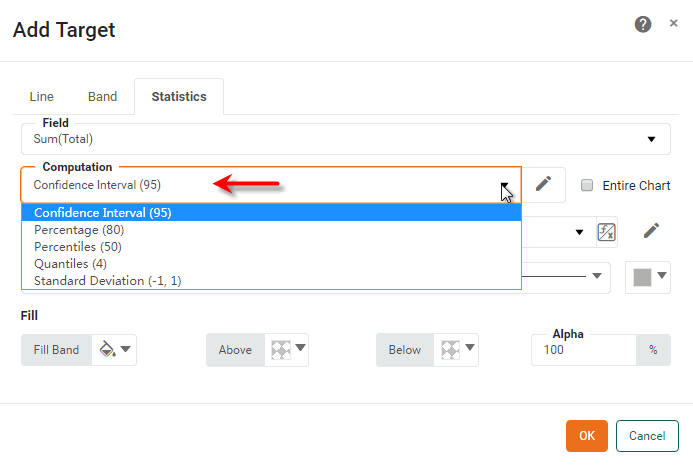This screenshot has height=466, width=693.
Task: Expand the Field dropdown
Action: (x=651, y=140)
